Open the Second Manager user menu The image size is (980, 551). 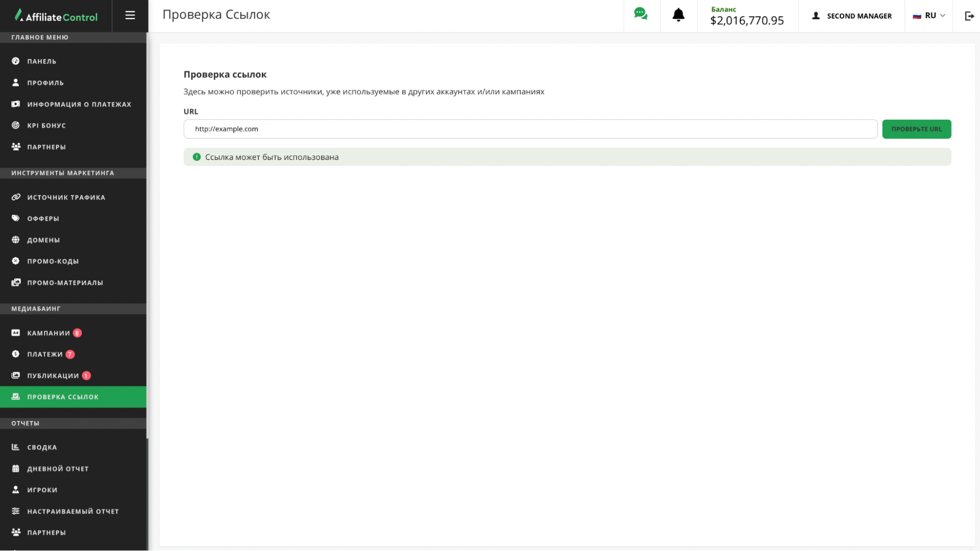pyautogui.click(x=852, y=16)
